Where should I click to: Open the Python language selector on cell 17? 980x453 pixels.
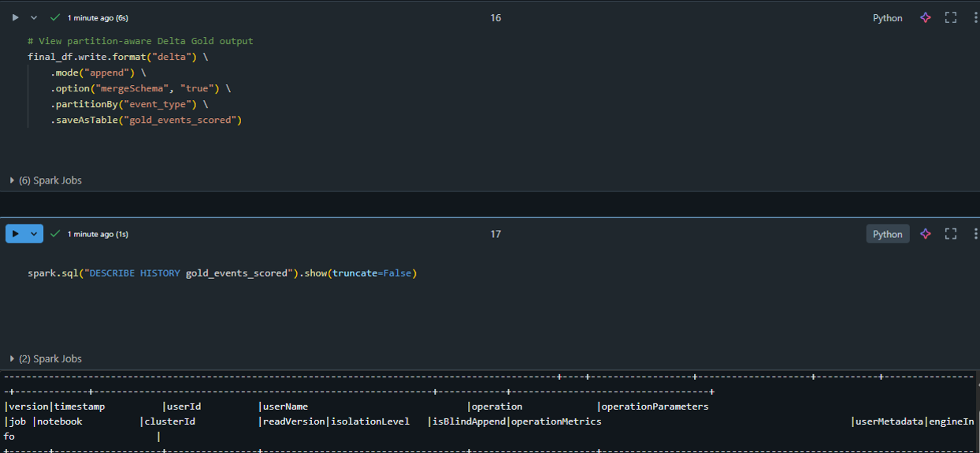click(x=888, y=234)
